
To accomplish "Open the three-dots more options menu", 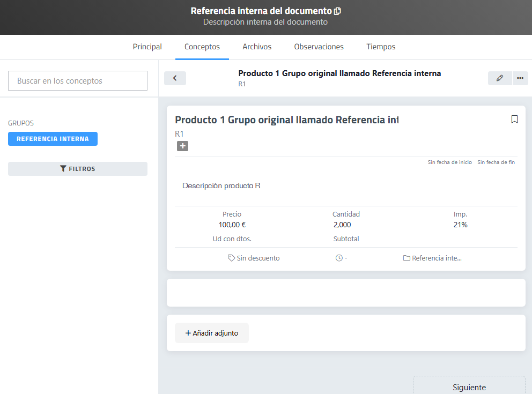I will 520,78.
